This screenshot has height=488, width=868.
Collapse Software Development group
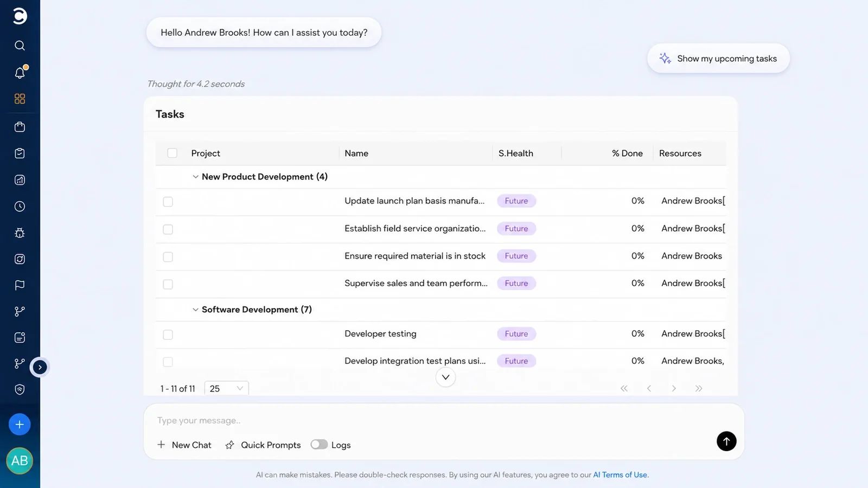195,310
